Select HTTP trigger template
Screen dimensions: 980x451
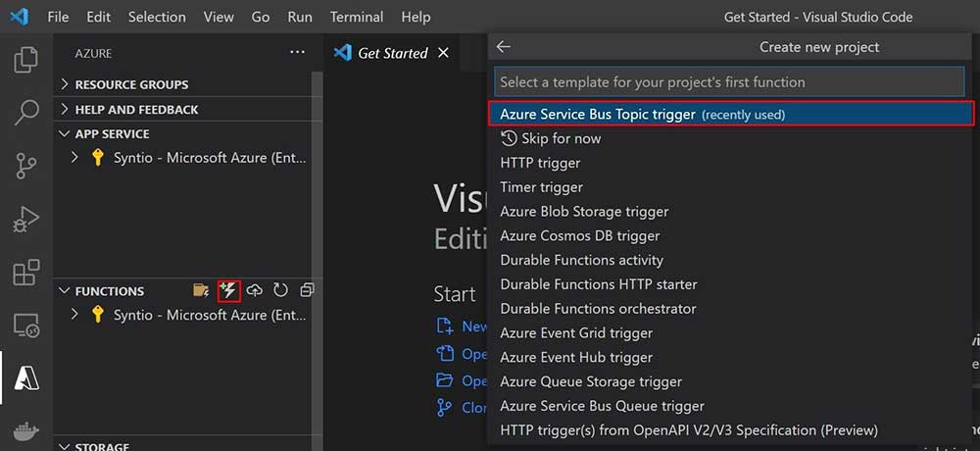click(731, 164)
